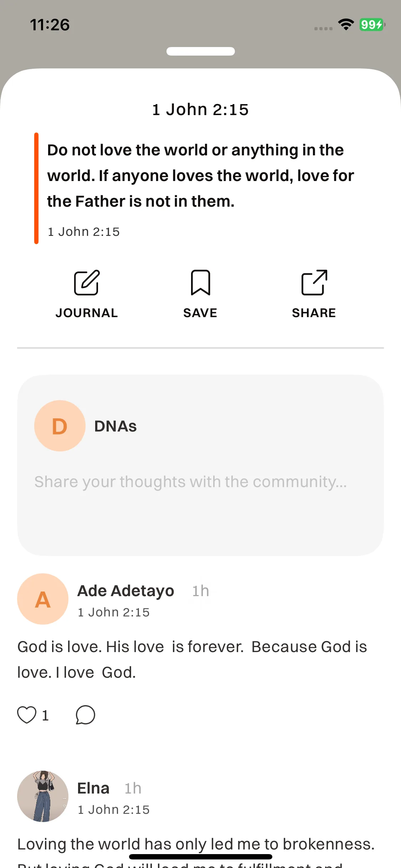Tap the SHARE label

coord(314,313)
